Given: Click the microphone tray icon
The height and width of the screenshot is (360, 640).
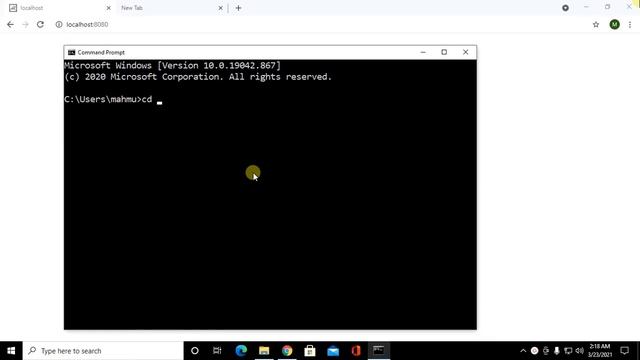Looking at the screenshot, I should tap(556, 351).
